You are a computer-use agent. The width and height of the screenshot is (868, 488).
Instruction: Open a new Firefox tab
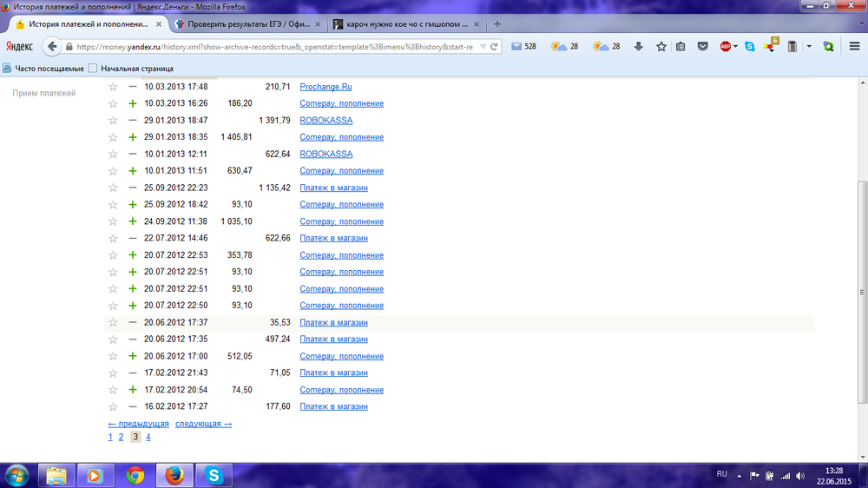pyautogui.click(x=497, y=24)
